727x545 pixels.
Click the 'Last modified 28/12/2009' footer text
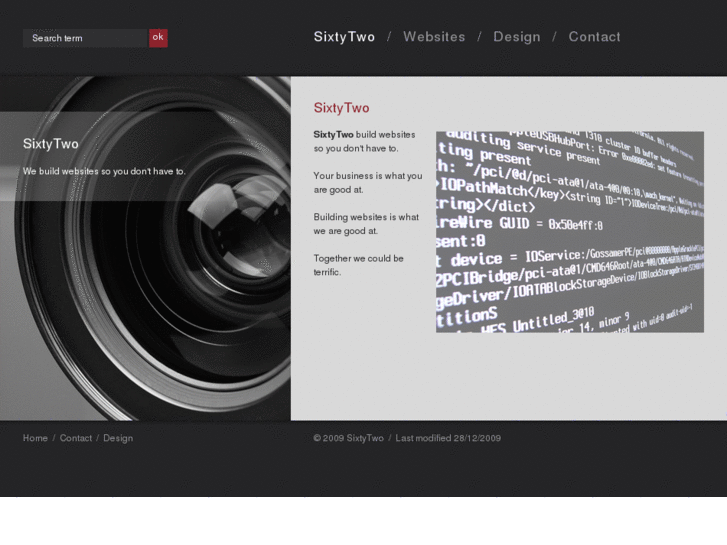pos(448,438)
